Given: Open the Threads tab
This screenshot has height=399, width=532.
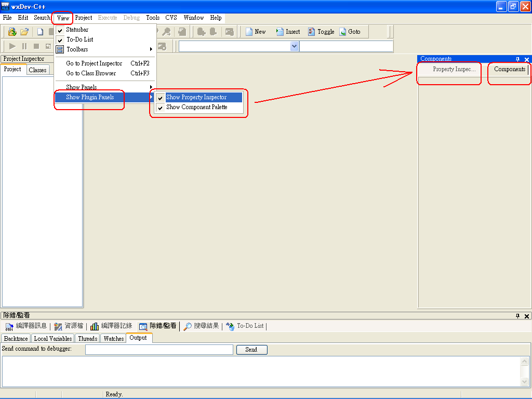Looking at the screenshot, I should 87,339.
